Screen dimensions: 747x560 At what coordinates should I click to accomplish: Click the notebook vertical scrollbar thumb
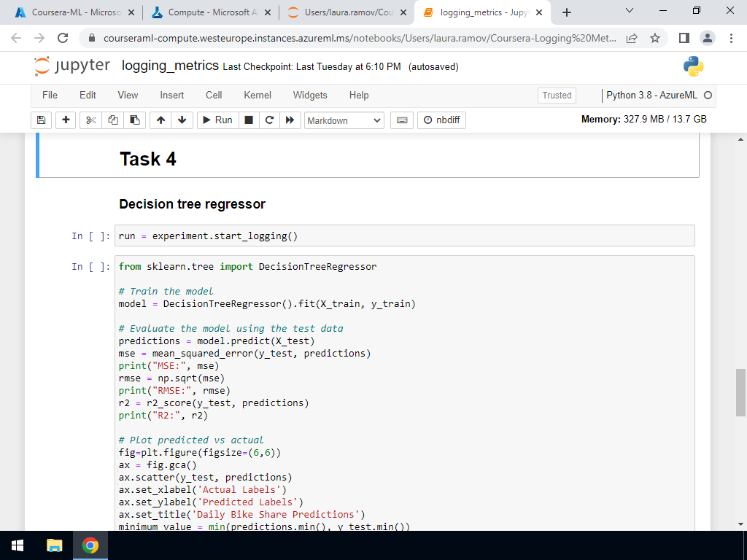740,393
